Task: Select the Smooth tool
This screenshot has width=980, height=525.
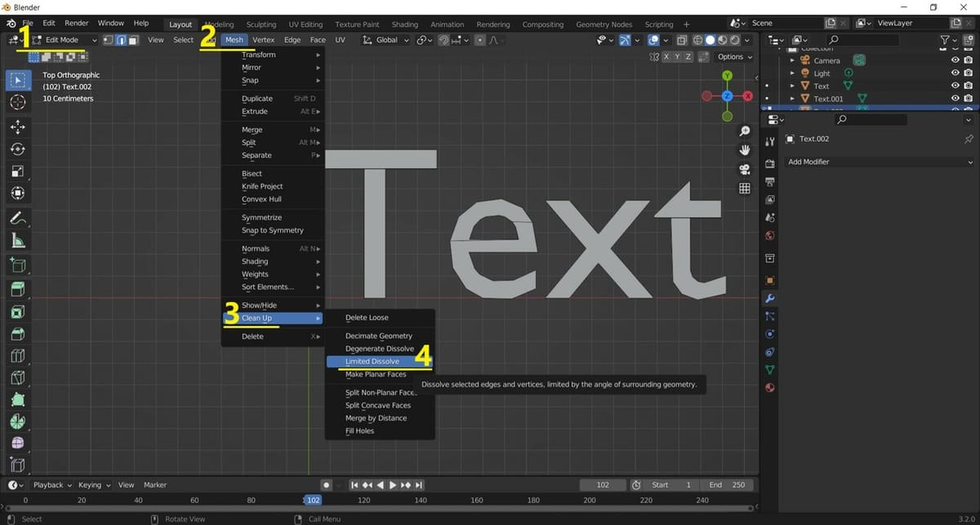Action: (x=18, y=443)
